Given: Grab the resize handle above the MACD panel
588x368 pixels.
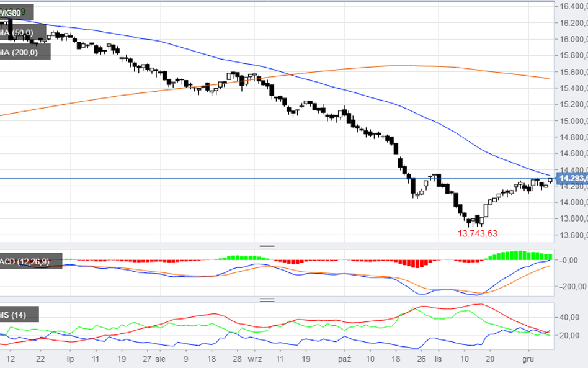Looking at the screenshot, I should (267, 246).
